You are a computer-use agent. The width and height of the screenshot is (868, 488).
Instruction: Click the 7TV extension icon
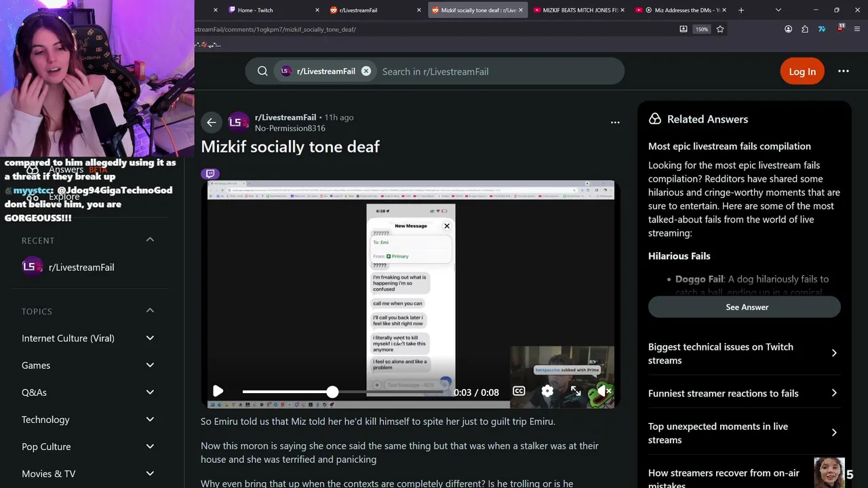click(822, 29)
